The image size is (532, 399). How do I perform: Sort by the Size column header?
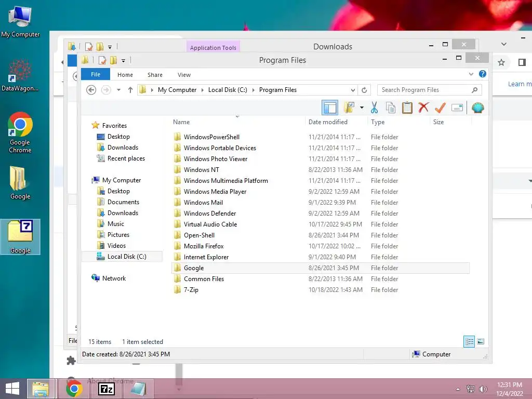coord(450,122)
